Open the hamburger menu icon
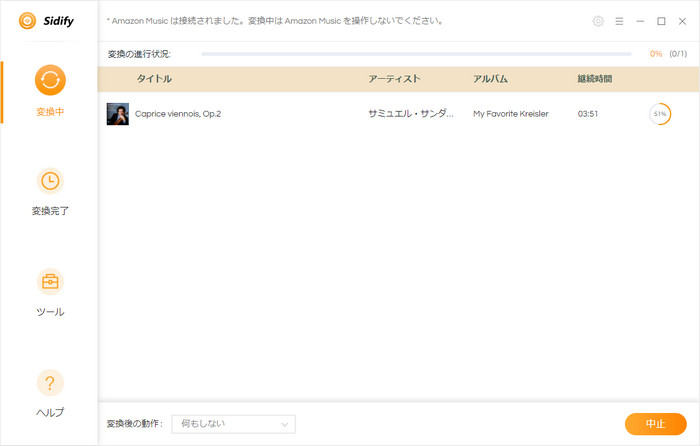Viewport: 700px width, 446px height. pyautogui.click(x=619, y=21)
